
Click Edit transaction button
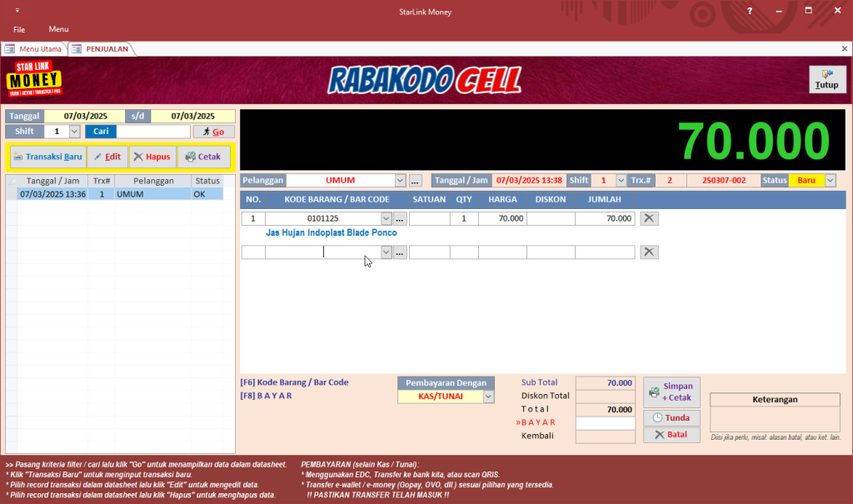click(107, 157)
